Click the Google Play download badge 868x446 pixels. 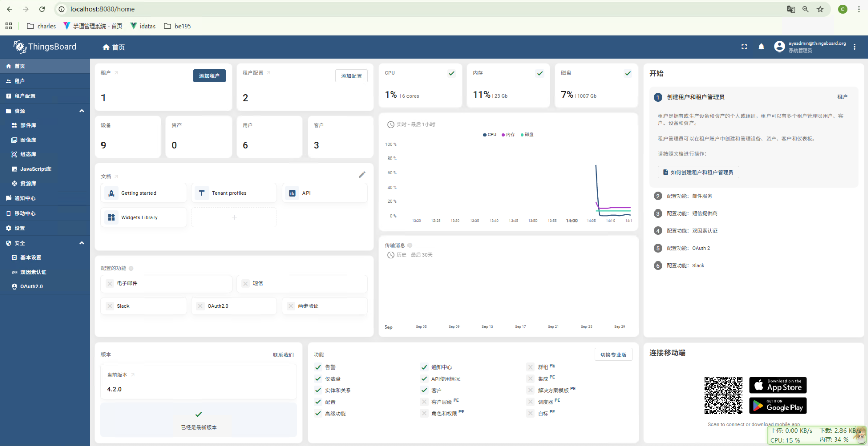[x=778, y=406]
